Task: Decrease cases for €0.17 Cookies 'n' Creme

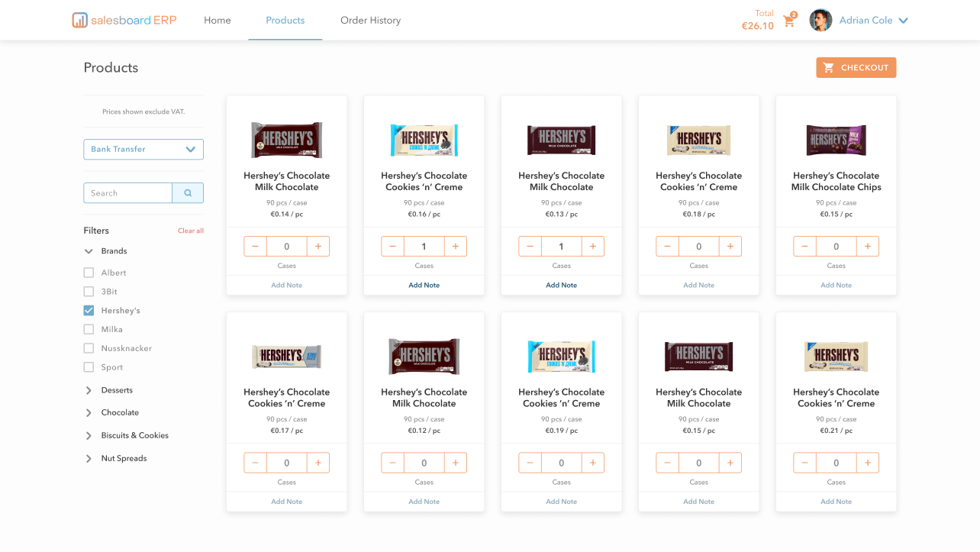Action: [256, 463]
